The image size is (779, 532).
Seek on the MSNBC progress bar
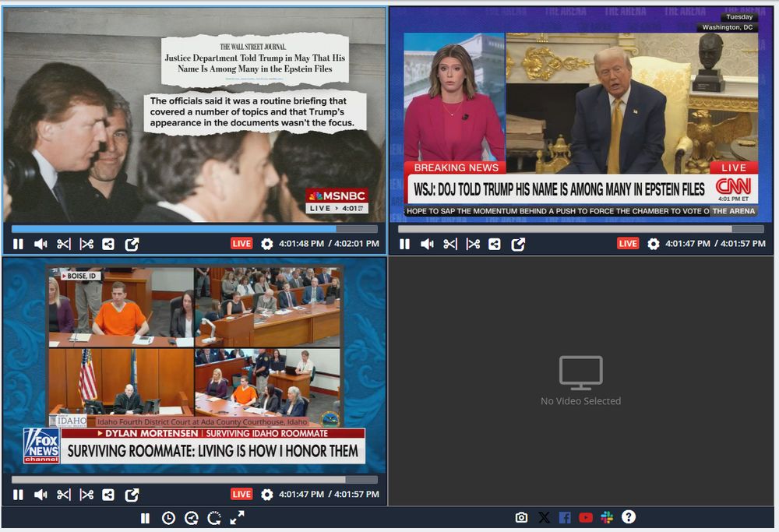click(x=194, y=229)
